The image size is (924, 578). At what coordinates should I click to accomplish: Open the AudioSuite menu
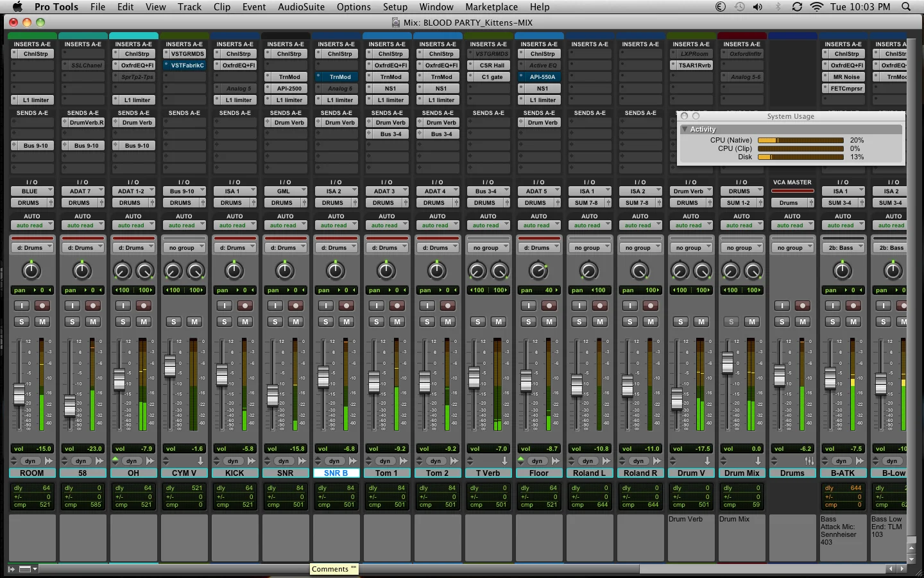[x=301, y=7]
